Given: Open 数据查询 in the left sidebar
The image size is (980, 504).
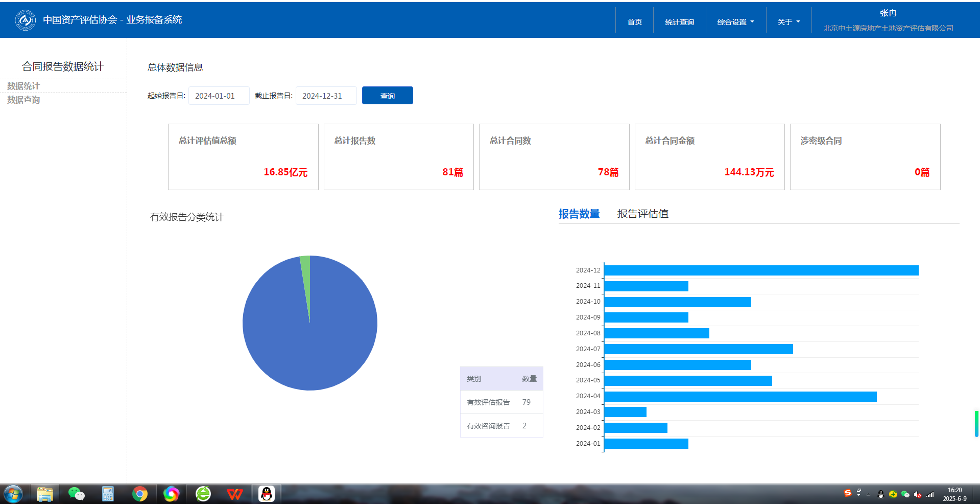Looking at the screenshot, I should (23, 100).
